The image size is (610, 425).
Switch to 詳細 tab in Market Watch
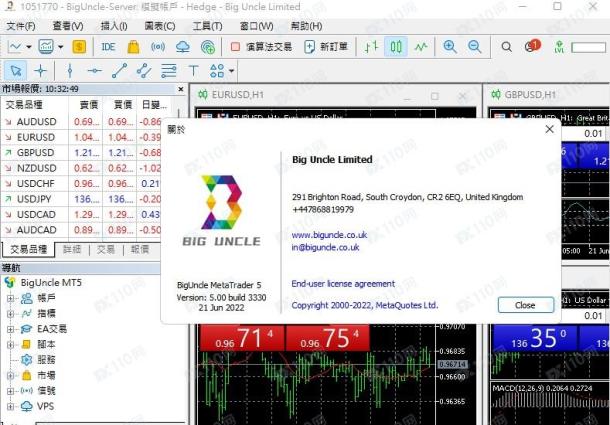tap(72, 249)
